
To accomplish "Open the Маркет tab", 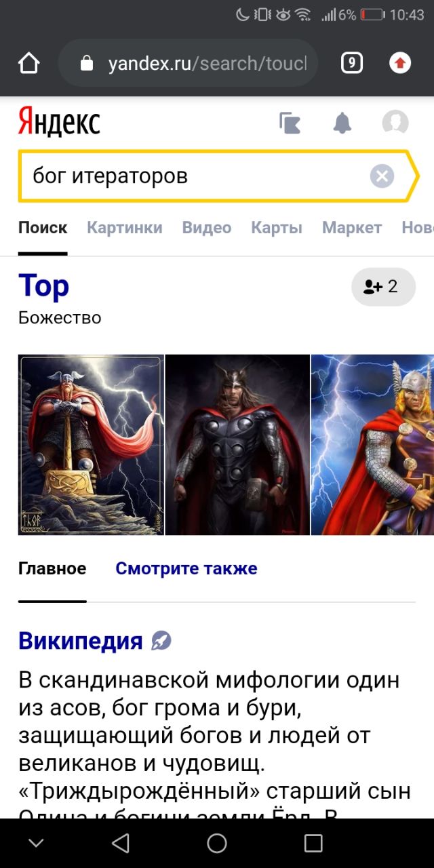I will point(352,228).
